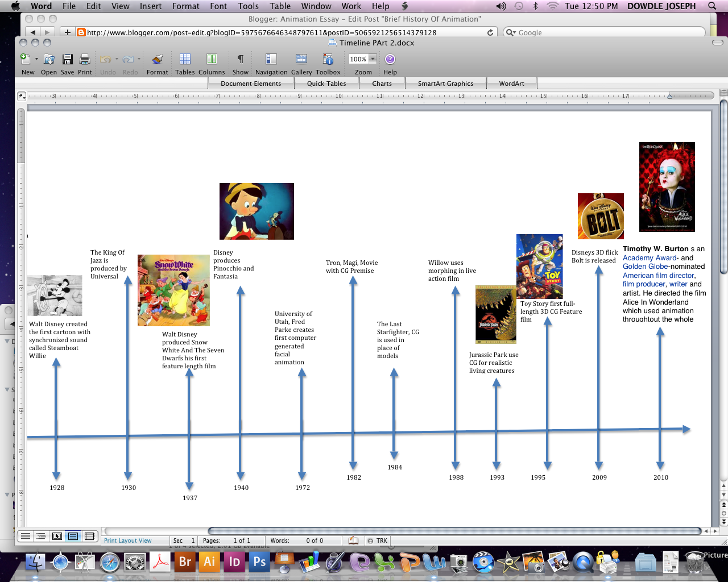Viewport: 728px width, 582px height.
Task: Click the New document icon
Action: pyautogui.click(x=26, y=59)
